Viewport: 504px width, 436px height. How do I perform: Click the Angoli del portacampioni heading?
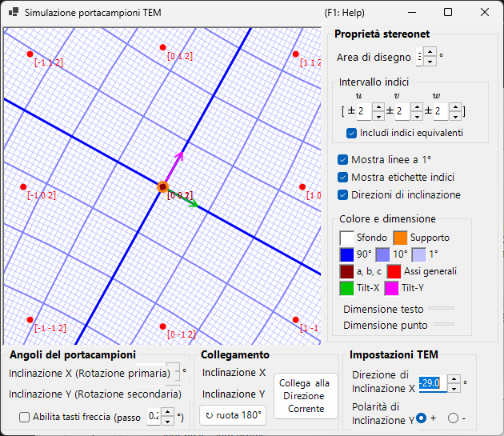click(73, 354)
